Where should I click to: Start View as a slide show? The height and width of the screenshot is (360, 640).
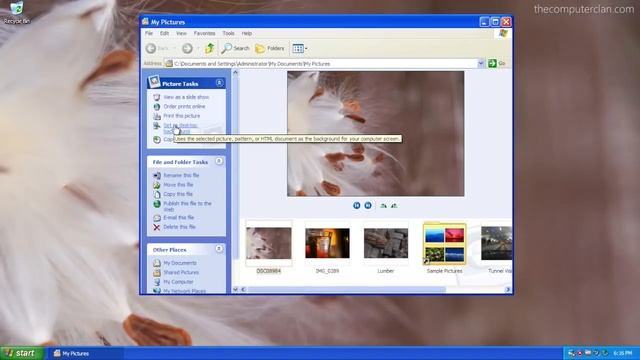(186, 97)
